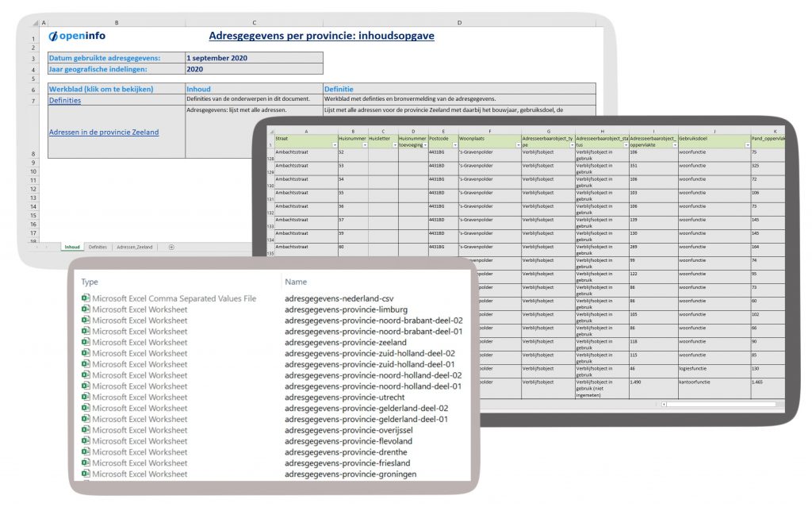The image size is (812, 507).
Task: Click the Excel icon for adresgegevens-nederland-csv
Action: (x=86, y=298)
